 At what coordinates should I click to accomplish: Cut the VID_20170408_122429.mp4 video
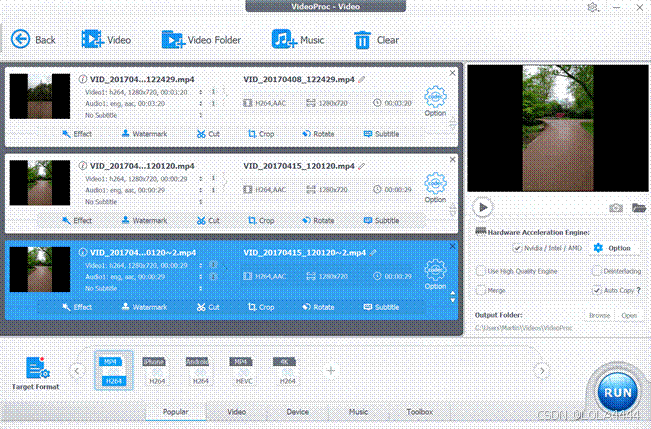pos(208,134)
